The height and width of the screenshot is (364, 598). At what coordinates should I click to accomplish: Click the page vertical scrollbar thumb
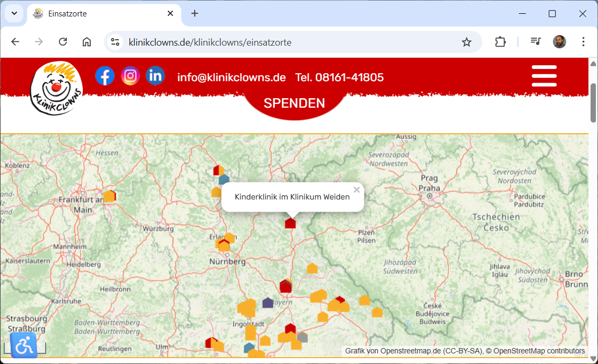(x=593, y=102)
